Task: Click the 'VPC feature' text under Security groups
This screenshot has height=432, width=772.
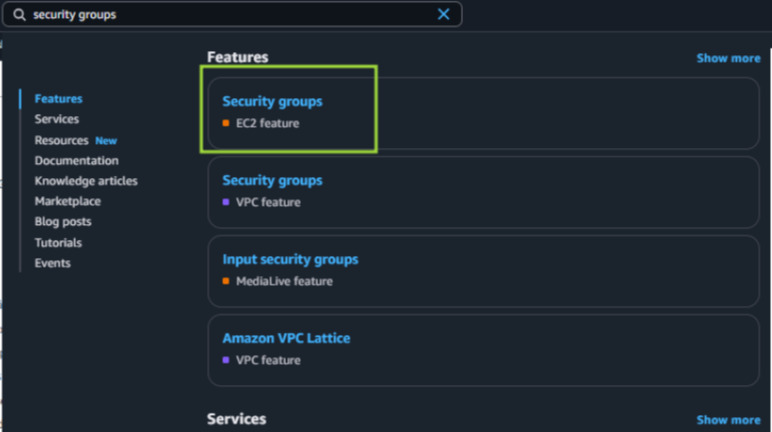Action: (268, 202)
